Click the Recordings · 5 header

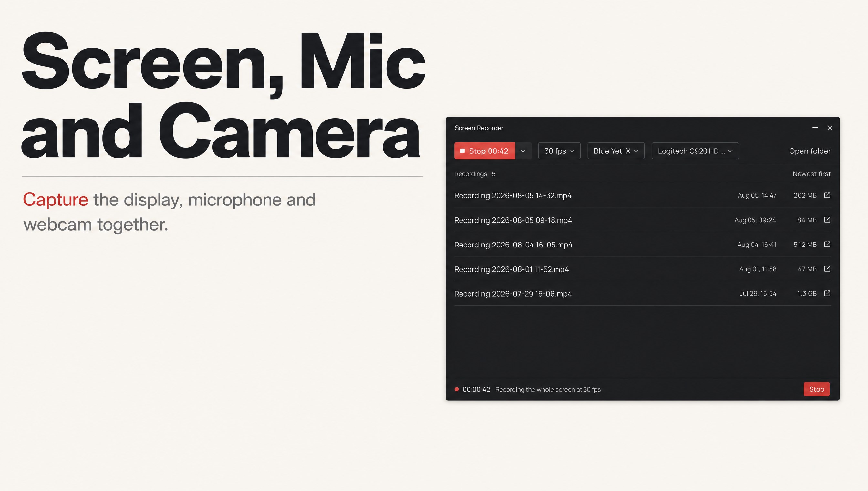(x=475, y=174)
